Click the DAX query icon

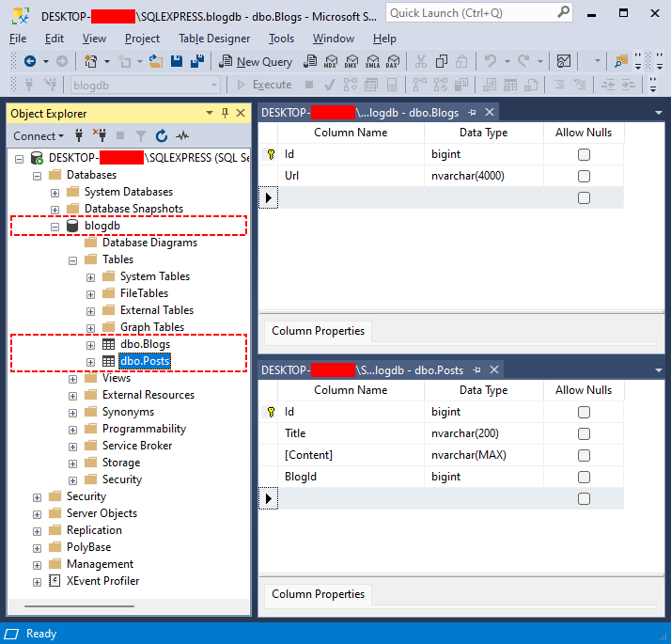[x=393, y=62]
